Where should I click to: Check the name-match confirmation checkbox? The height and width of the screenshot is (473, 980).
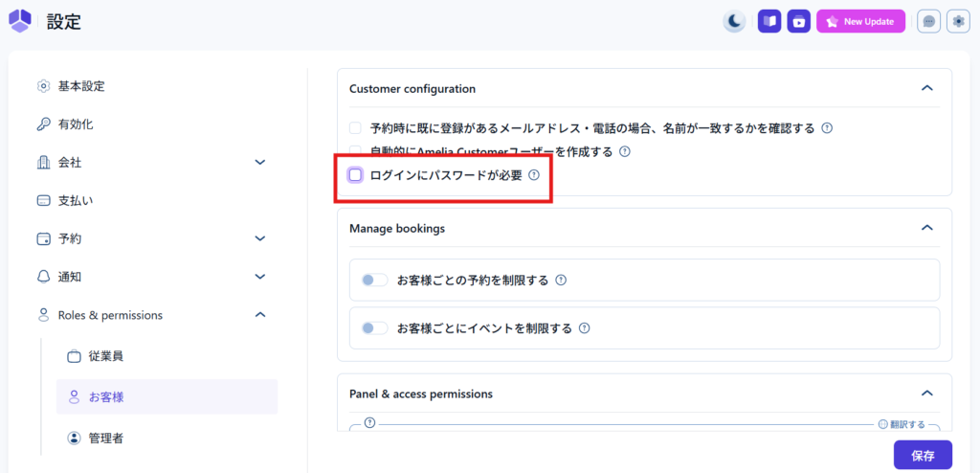pos(355,127)
